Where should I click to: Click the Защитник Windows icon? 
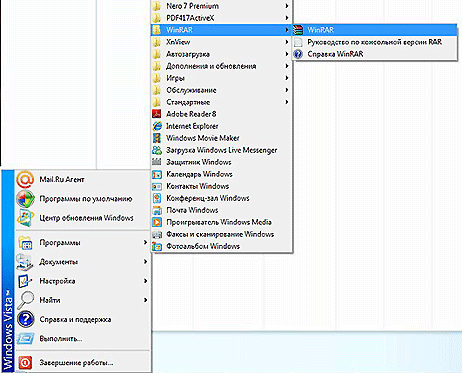(x=157, y=162)
